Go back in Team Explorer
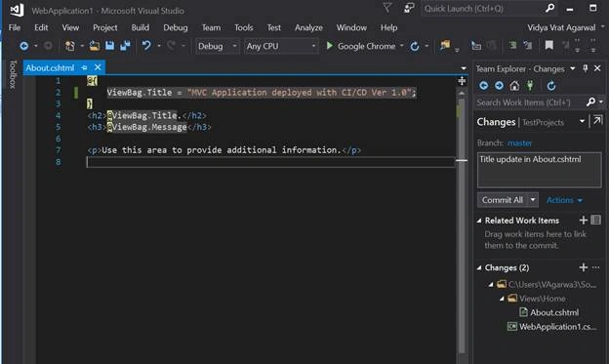 [483, 86]
